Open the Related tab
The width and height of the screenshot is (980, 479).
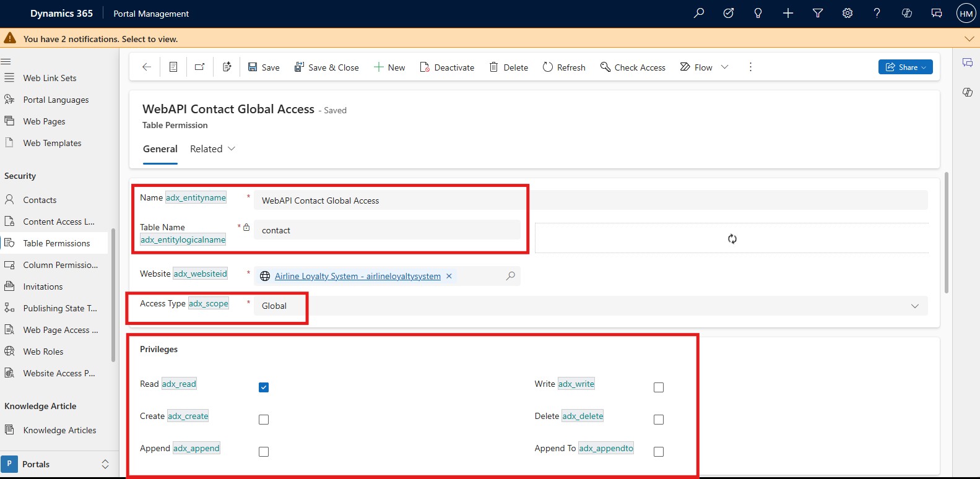pyautogui.click(x=212, y=149)
